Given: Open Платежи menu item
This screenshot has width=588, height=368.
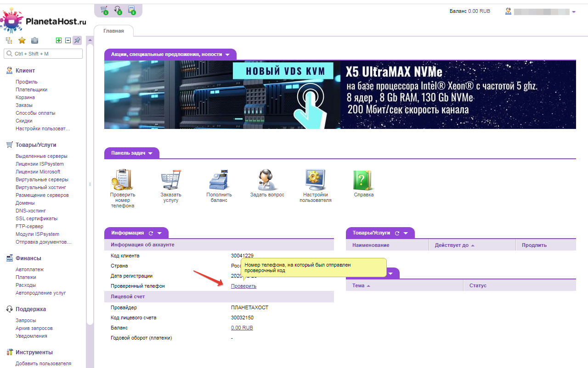Looking at the screenshot, I should pyautogui.click(x=26, y=277).
